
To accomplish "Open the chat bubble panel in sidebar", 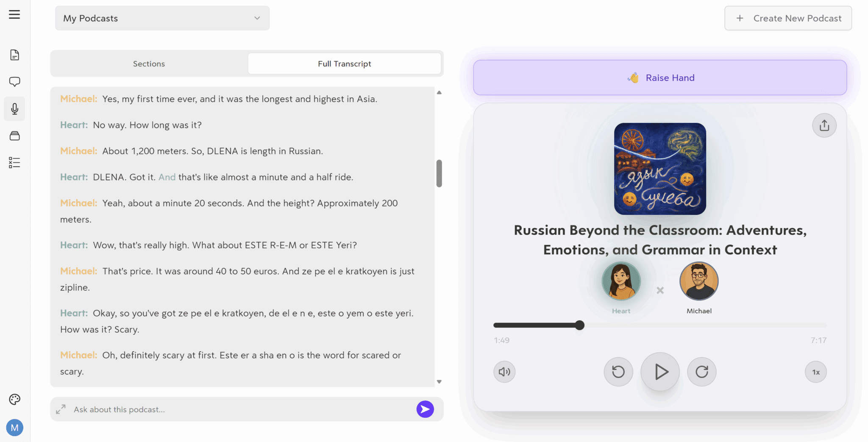I will [x=14, y=81].
